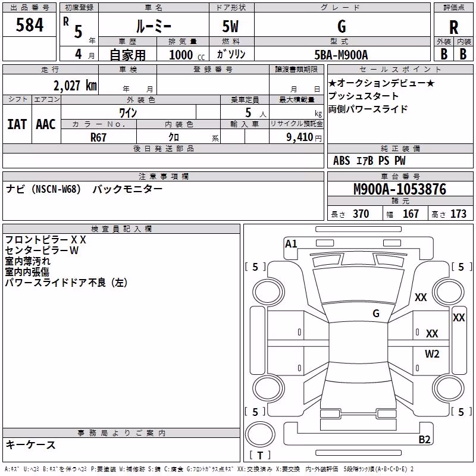Click the プッシュスタート sales point
The image size is (476, 476).
point(364,96)
